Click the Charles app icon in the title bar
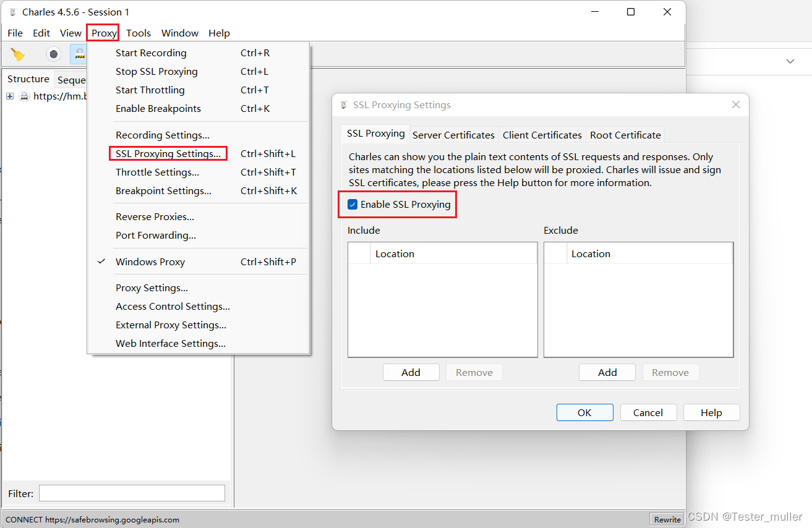Screen dimensions: 812x528 12,12
